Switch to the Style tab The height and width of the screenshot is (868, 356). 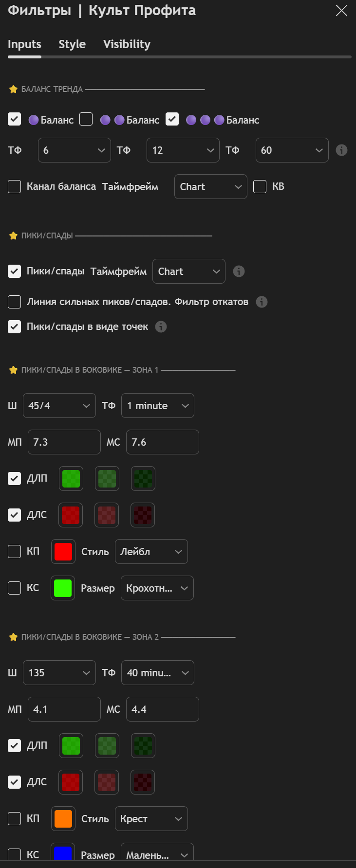click(x=72, y=44)
